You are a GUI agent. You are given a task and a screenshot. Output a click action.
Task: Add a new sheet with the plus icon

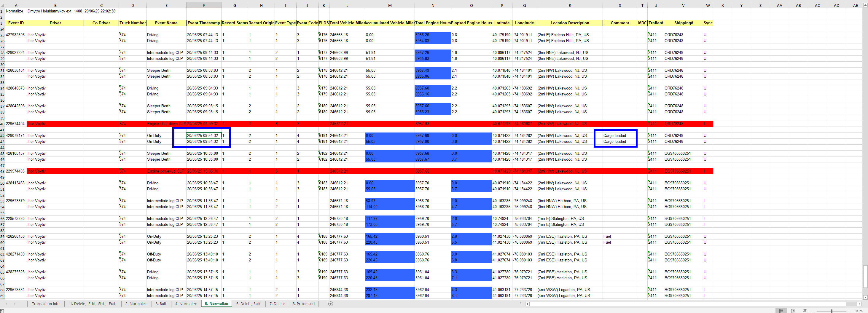click(x=331, y=304)
